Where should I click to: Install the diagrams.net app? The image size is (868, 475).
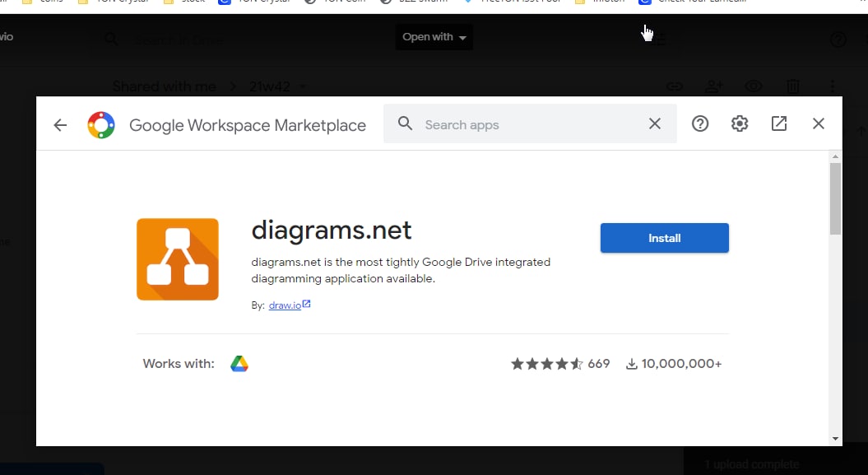pos(664,238)
